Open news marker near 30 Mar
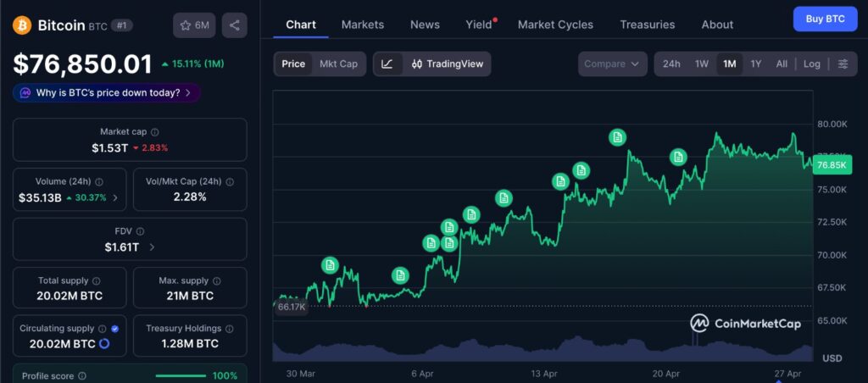This screenshot has height=383, width=868. pyautogui.click(x=330, y=266)
